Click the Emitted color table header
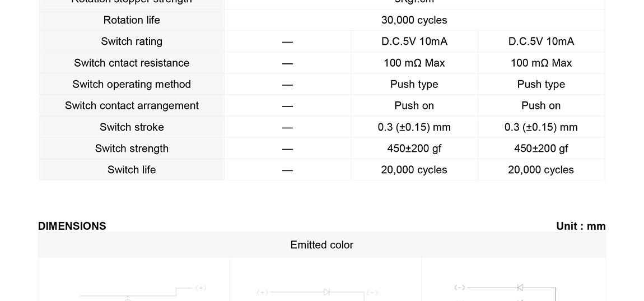This screenshot has width=644, height=301. (x=322, y=245)
